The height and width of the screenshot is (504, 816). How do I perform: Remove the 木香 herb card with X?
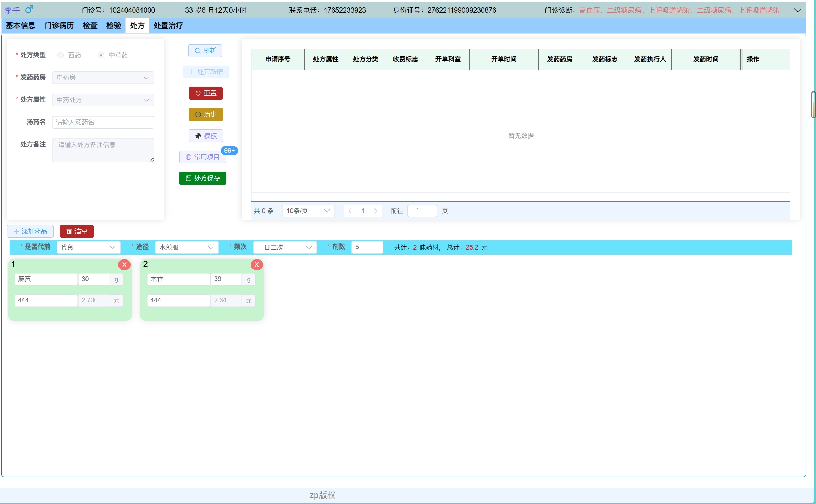click(256, 265)
